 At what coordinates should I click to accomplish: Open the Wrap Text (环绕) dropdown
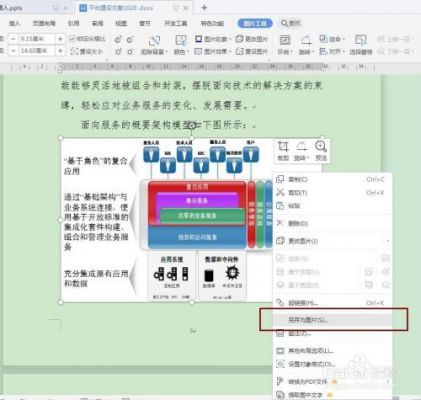pos(285,45)
